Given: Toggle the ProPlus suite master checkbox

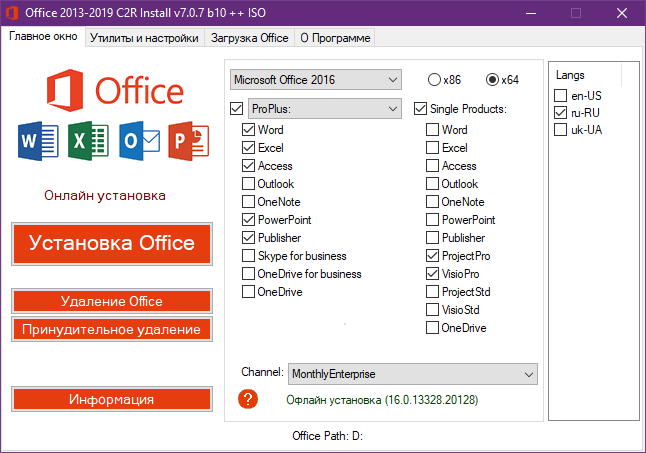Looking at the screenshot, I should tap(236, 108).
